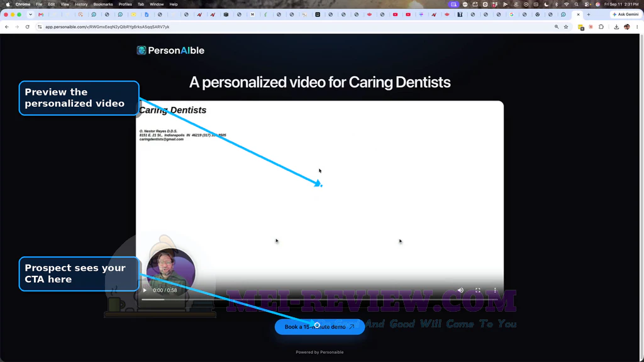644x362 pixels.
Task: Open the File menu
Action: click(x=39, y=4)
